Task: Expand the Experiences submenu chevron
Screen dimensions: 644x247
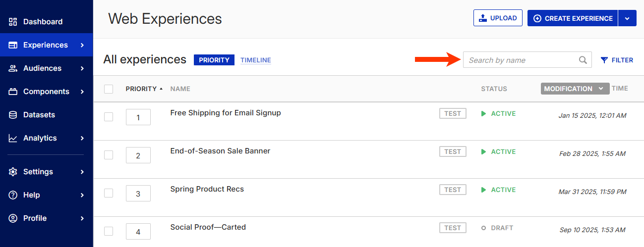Action: [x=82, y=45]
